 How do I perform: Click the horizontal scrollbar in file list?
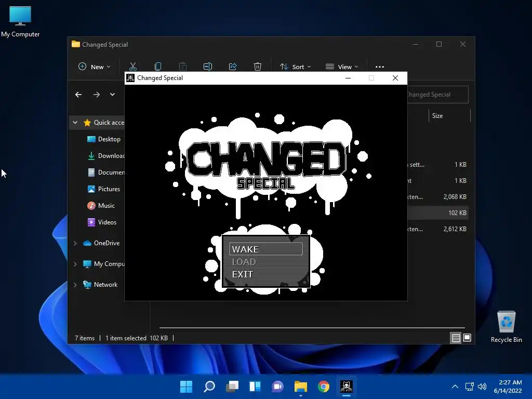[x=312, y=328]
